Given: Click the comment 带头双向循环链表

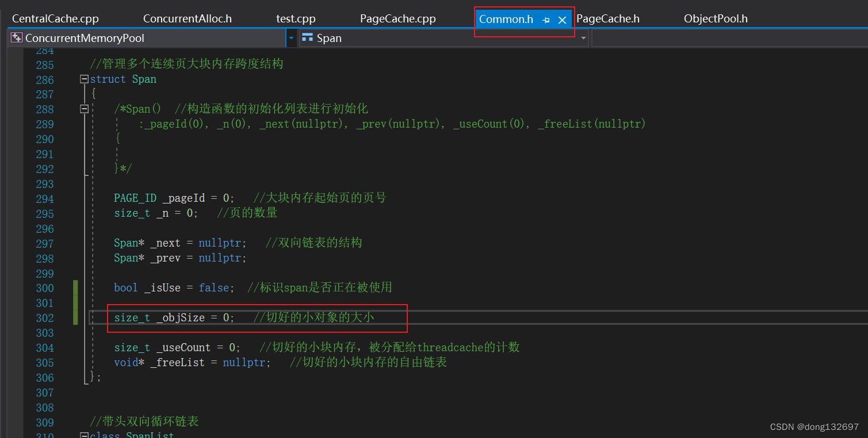Looking at the screenshot, I should point(144,421).
